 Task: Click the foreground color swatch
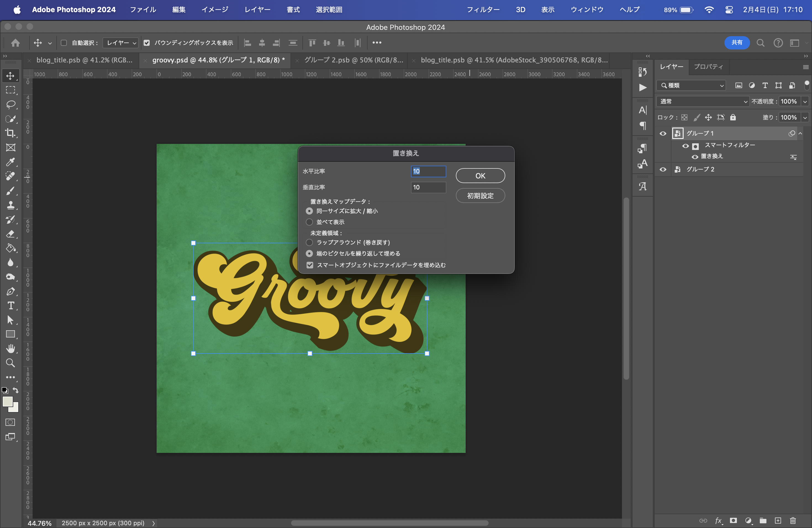tap(7, 402)
